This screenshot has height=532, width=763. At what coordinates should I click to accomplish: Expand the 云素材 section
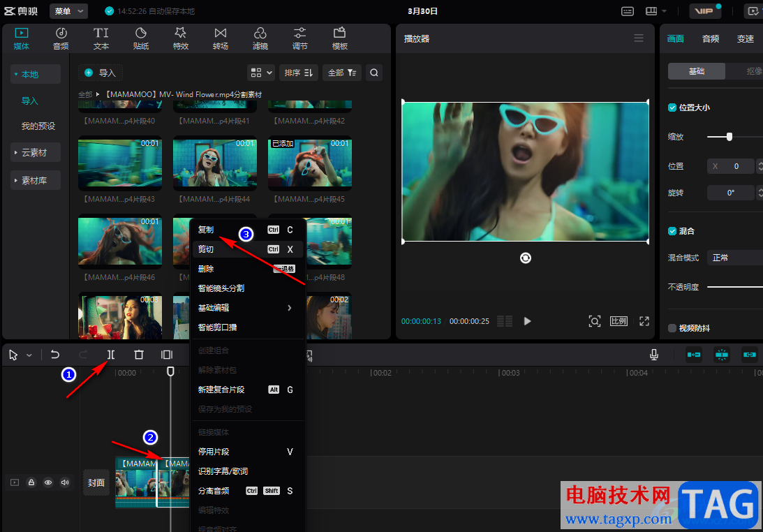(36, 152)
